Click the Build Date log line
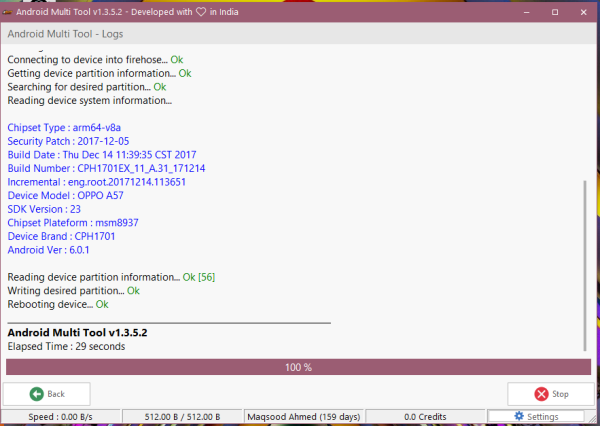The width and height of the screenshot is (600, 426). (102, 155)
